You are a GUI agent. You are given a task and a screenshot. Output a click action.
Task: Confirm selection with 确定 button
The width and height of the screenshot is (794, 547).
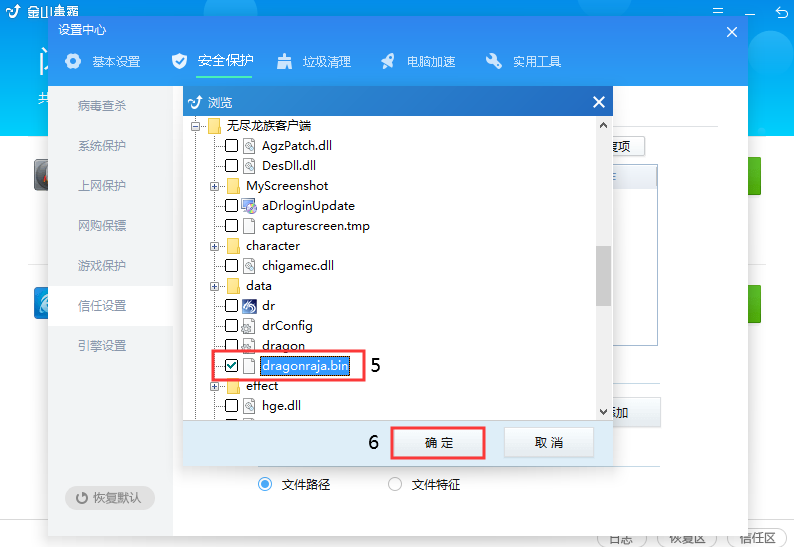pyautogui.click(x=439, y=443)
